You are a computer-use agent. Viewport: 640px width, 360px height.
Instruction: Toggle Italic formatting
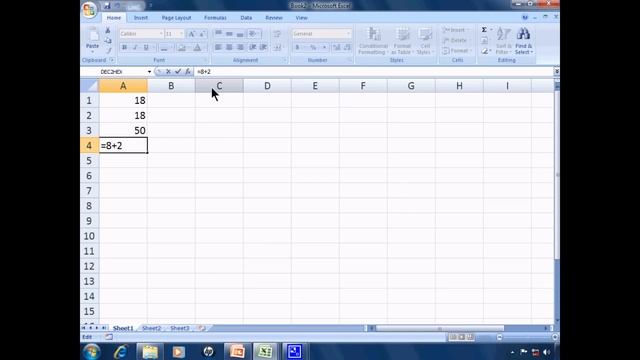[135, 47]
